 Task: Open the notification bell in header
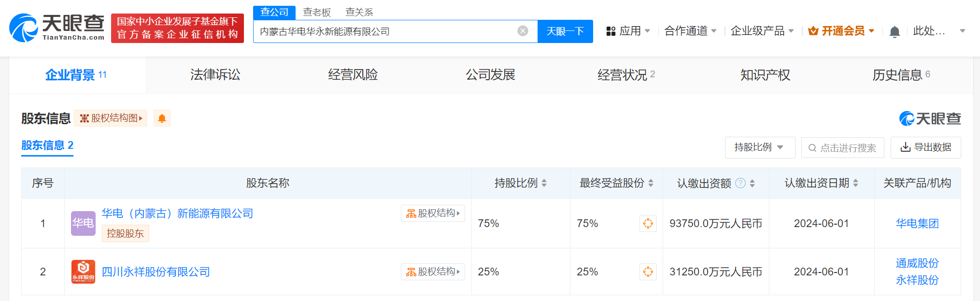[895, 32]
